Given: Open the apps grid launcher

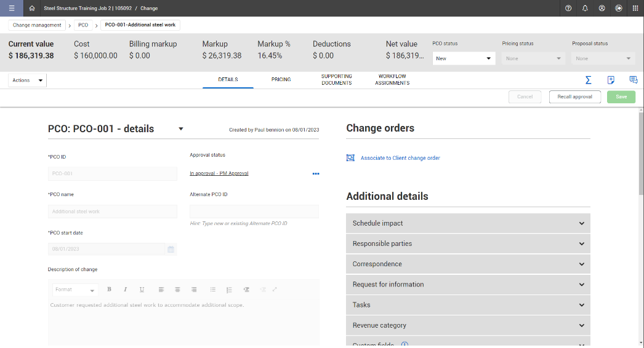Looking at the screenshot, I should (x=635, y=9).
